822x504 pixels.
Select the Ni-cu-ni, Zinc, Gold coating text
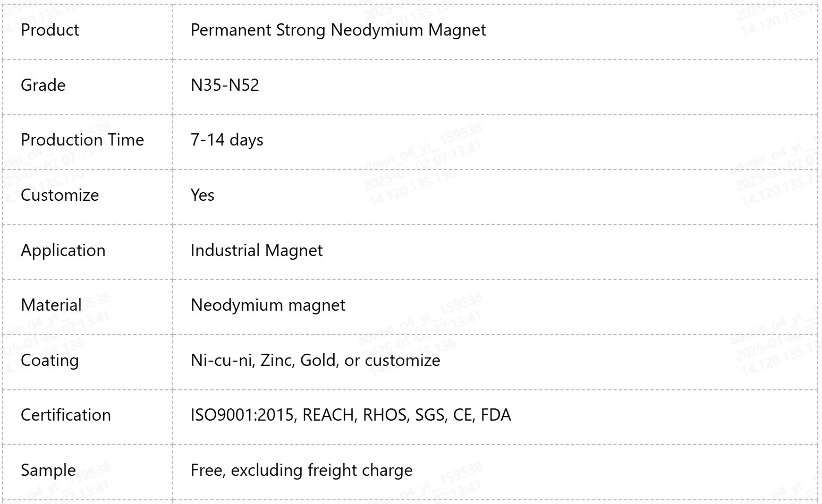click(264, 360)
